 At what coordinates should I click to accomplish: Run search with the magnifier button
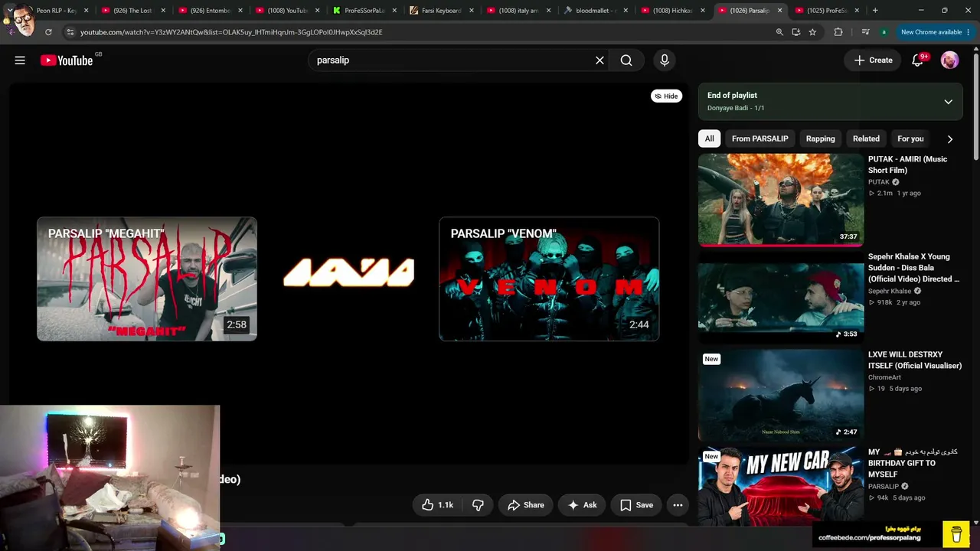click(x=626, y=60)
